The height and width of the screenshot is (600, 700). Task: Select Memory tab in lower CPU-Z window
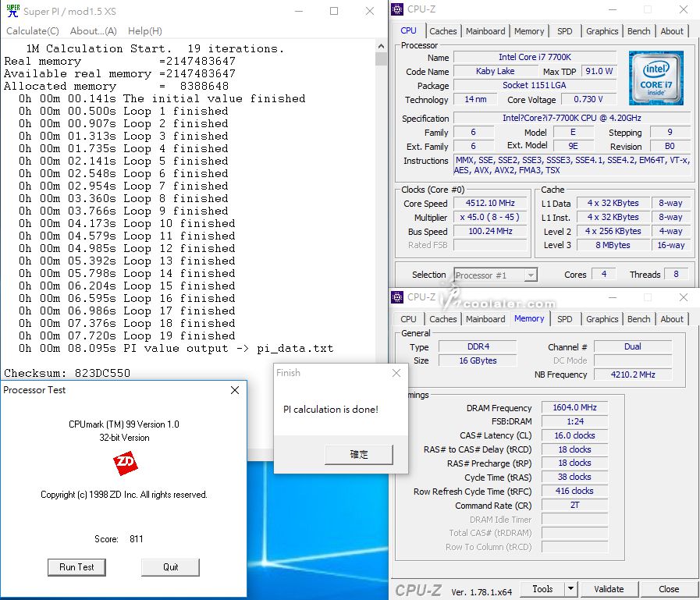click(x=529, y=318)
